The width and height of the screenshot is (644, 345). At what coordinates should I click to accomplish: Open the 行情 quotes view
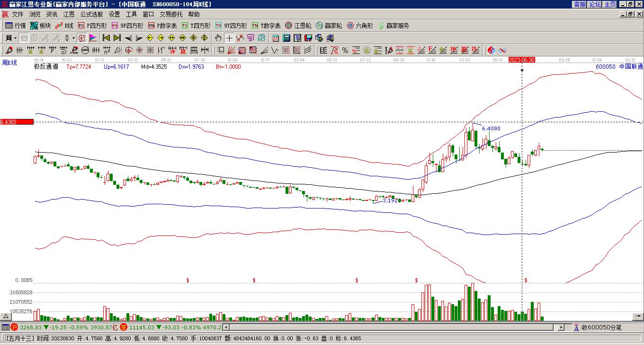click(x=16, y=26)
